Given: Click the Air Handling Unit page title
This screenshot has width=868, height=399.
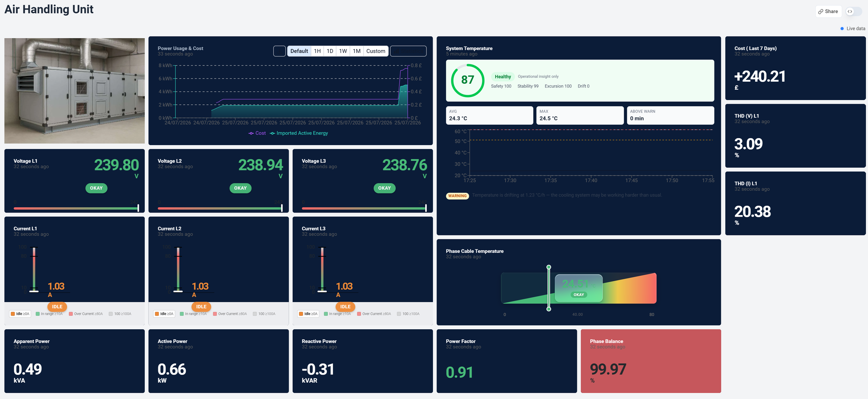Looking at the screenshot, I should coord(49,9).
